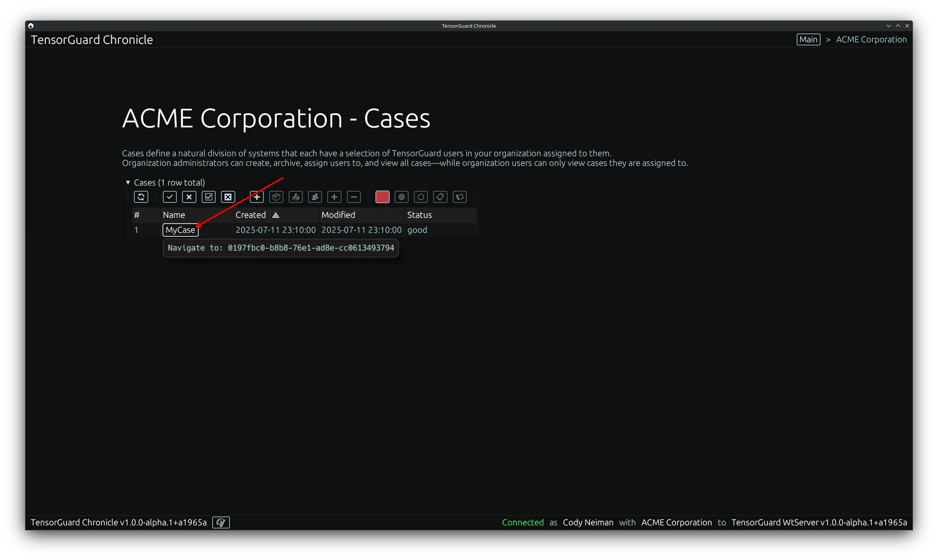Click the Modified column header

(x=338, y=215)
